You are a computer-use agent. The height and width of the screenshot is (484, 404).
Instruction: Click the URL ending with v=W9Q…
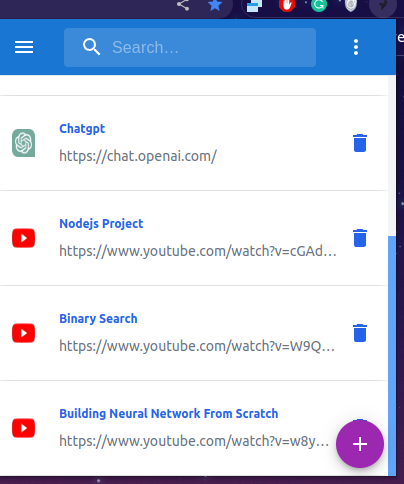[197, 346]
